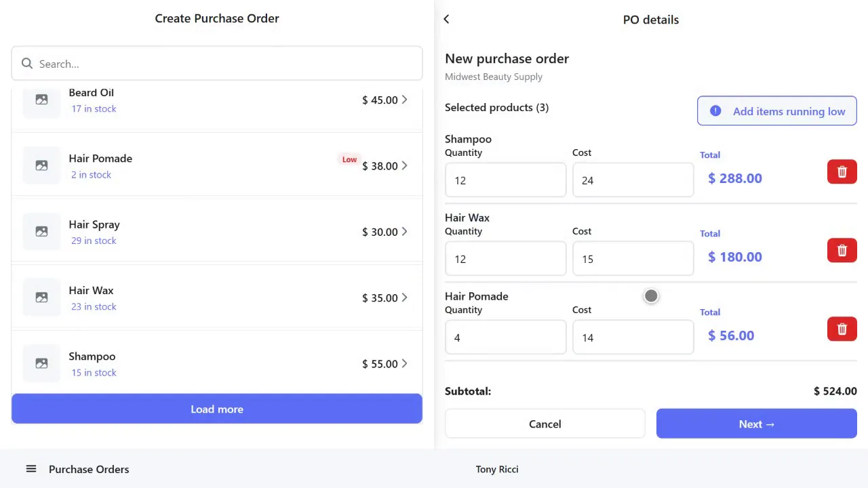The width and height of the screenshot is (868, 488).
Task: Load more products in the list
Action: pyautogui.click(x=217, y=409)
